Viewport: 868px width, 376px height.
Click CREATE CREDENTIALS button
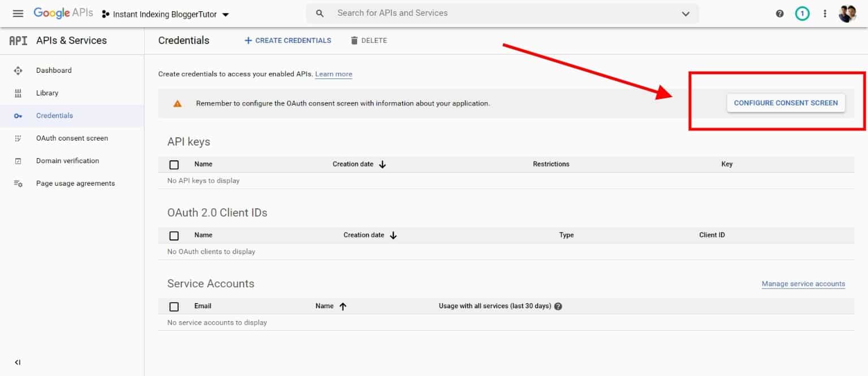pyautogui.click(x=288, y=41)
